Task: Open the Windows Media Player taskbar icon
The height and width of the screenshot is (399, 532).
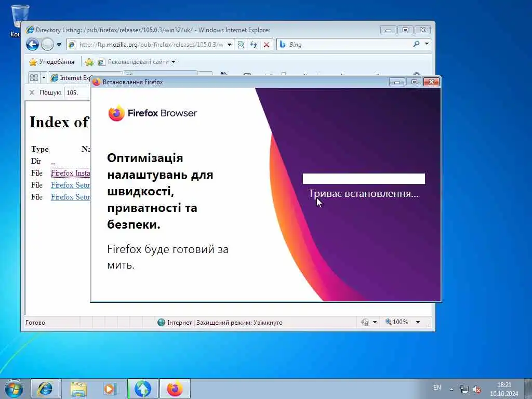Action: click(x=110, y=389)
